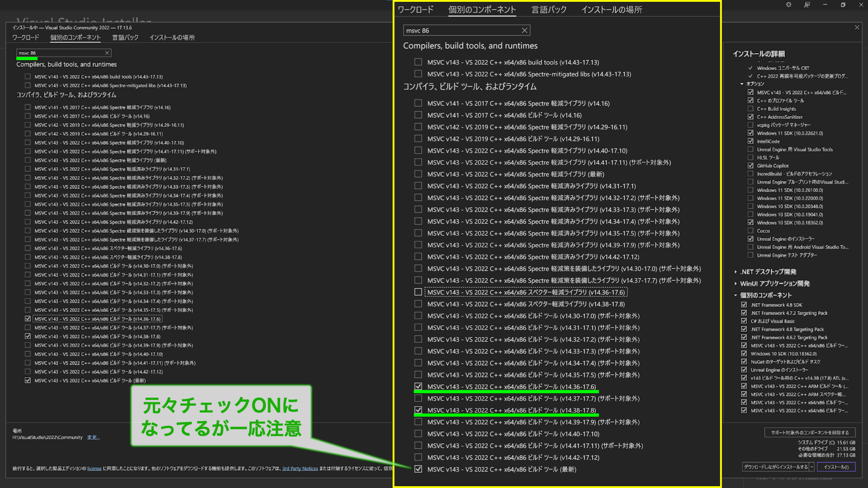Open the installer settings gear icon
Image resolution: width=868 pixels, height=488 pixels.
point(788,5)
